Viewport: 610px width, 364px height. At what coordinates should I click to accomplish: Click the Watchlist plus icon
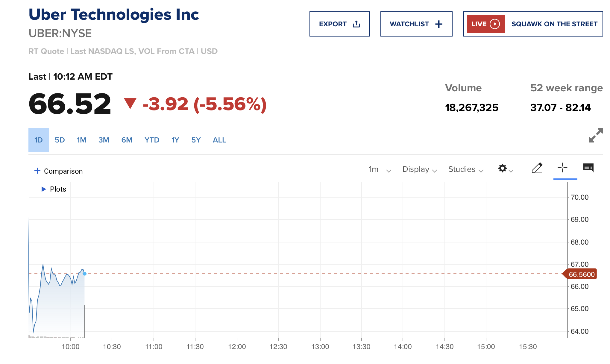click(439, 24)
